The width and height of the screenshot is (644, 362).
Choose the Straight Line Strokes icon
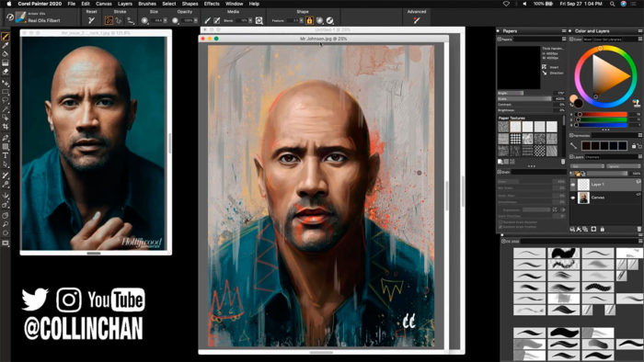click(119, 20)
